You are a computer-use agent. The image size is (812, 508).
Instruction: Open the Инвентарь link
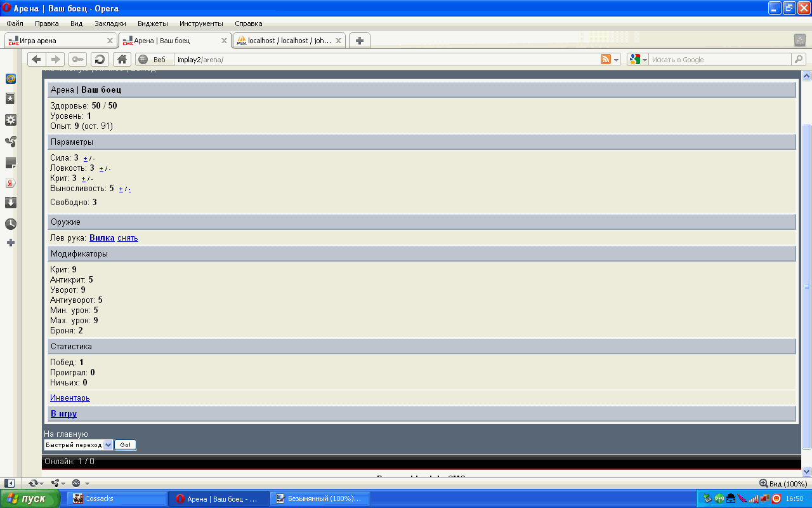70,398
